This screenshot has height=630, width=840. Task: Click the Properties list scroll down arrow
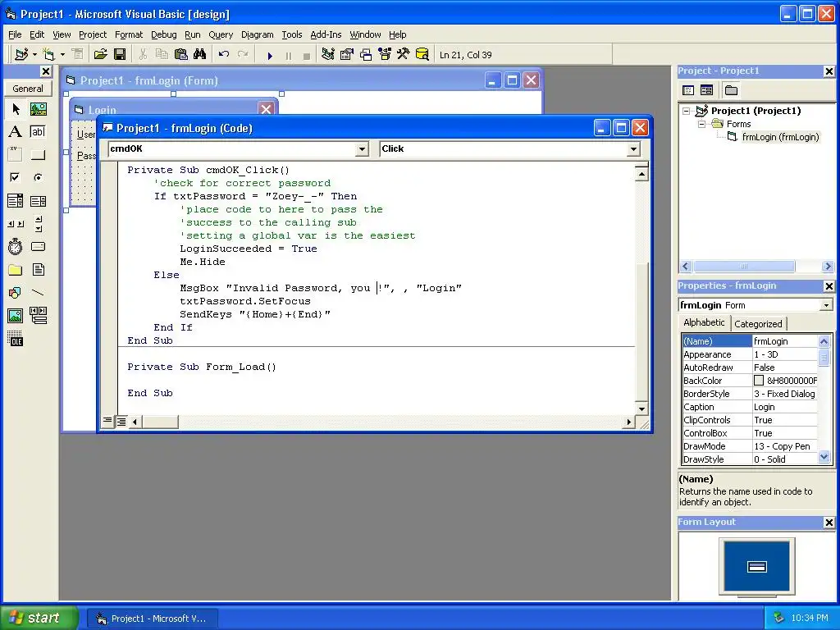pyautogui.click(x=824, y=457)
